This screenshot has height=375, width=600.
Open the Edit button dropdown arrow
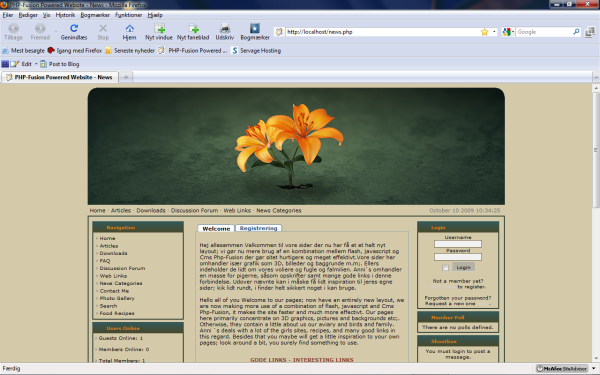[36, 64]
